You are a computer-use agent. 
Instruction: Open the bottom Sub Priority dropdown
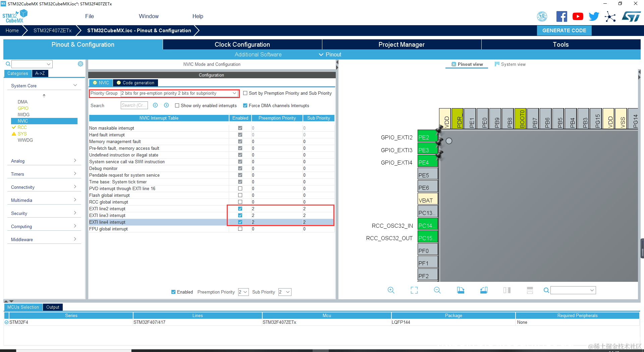[284, 292]
